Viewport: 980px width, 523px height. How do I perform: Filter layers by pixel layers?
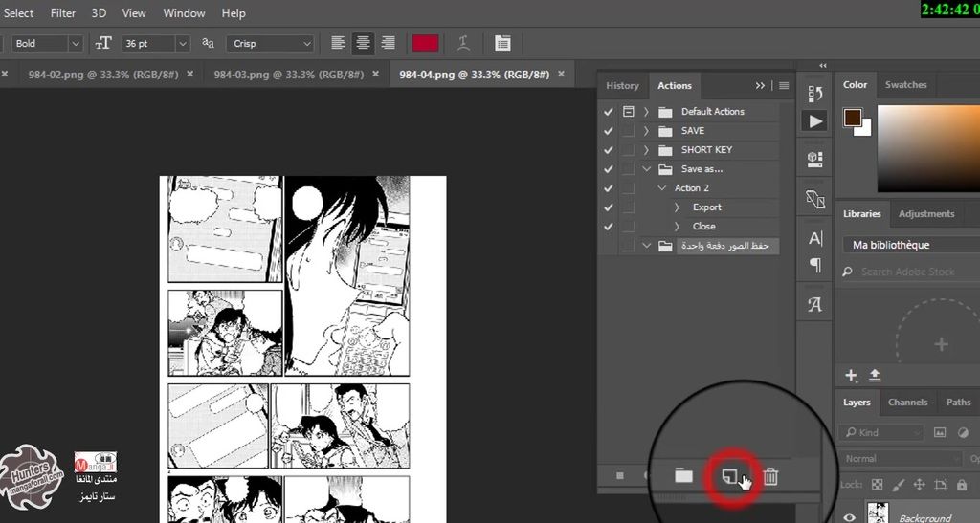click(x=940, y=432)
